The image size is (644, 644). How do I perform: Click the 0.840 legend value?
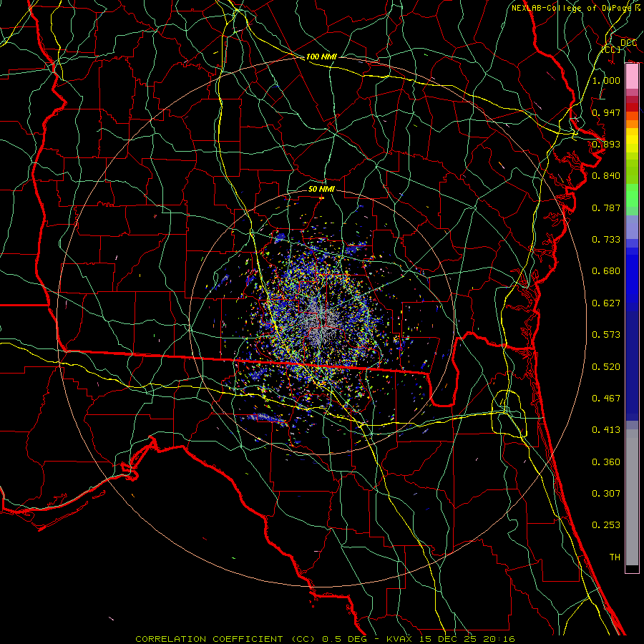[x=606, y=176]
